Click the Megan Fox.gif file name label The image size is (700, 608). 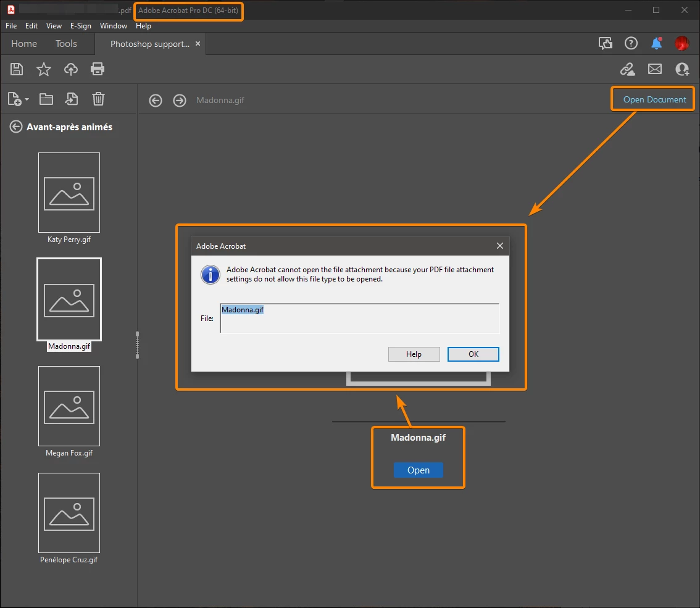coord(69,452)
